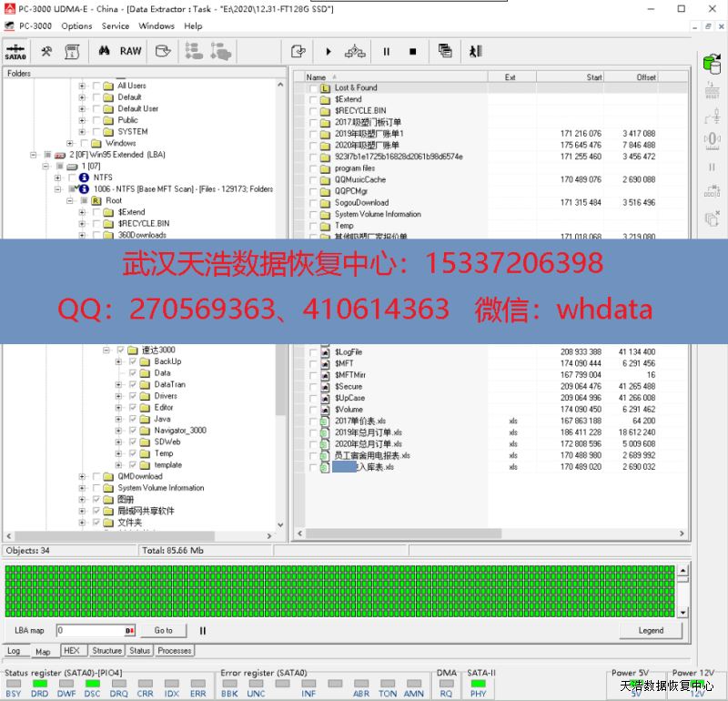
Task: Click the binoculars search icon
Action: tap(105, 52)
